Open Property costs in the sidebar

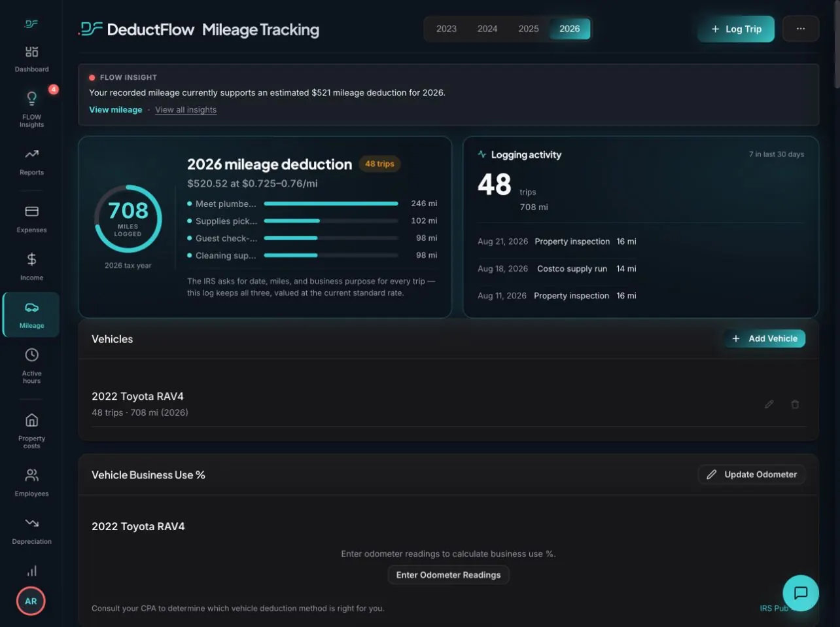point(31,431)
